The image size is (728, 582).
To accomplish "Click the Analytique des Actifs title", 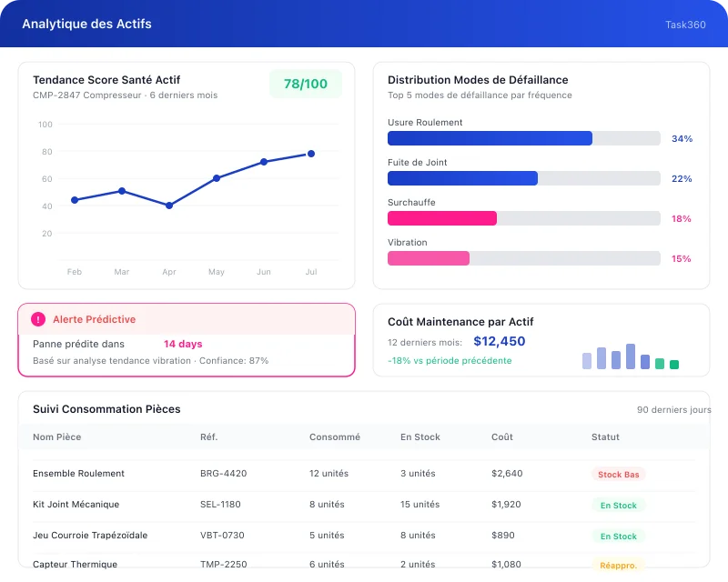I will [86, 24].
